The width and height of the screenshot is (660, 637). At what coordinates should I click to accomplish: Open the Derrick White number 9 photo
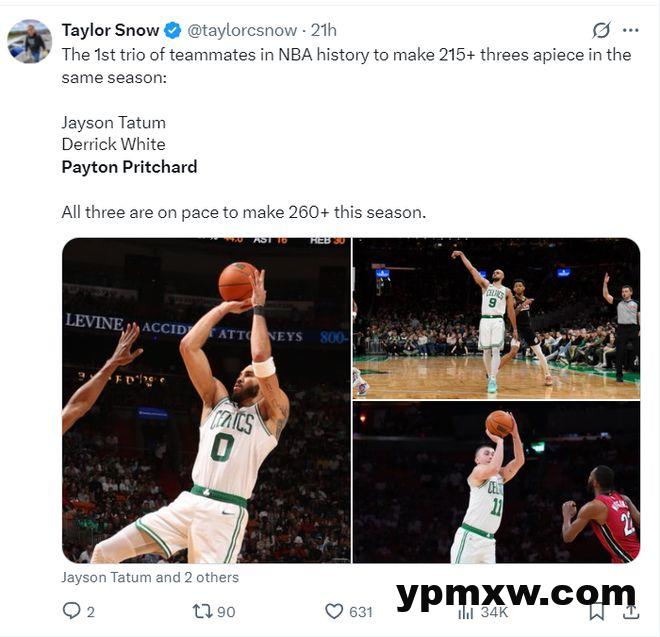coord(497,318)
